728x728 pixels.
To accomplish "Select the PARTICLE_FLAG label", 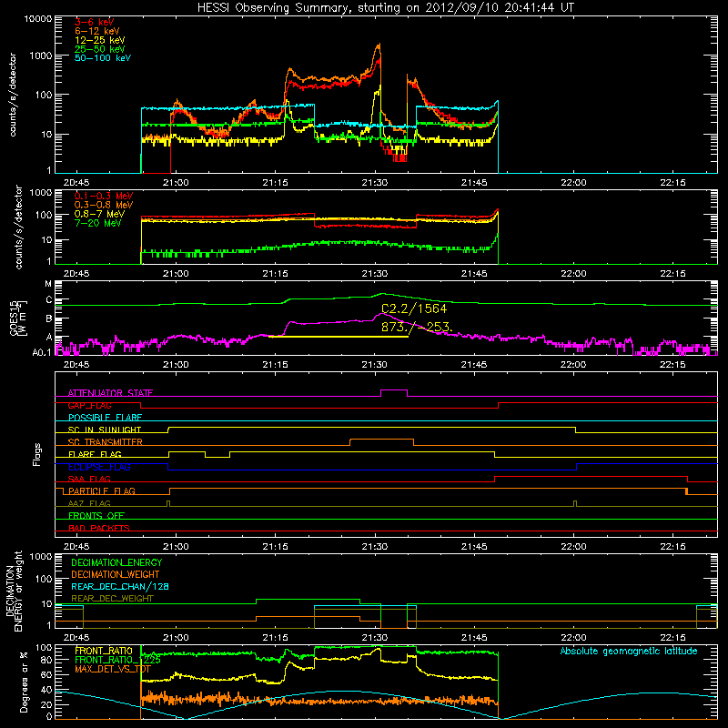I will pyautogui.click(x=102, y=490).
